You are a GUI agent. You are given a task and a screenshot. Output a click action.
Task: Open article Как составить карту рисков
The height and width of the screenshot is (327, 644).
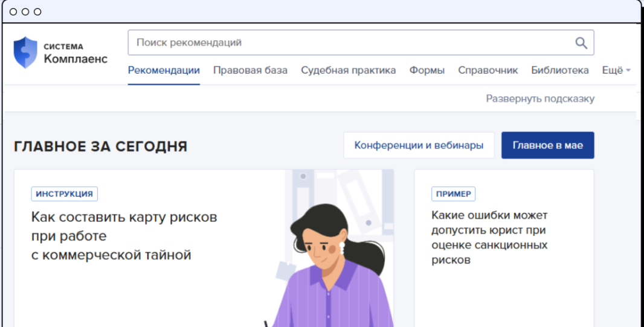pyautogui.click(x=124, y=236)
